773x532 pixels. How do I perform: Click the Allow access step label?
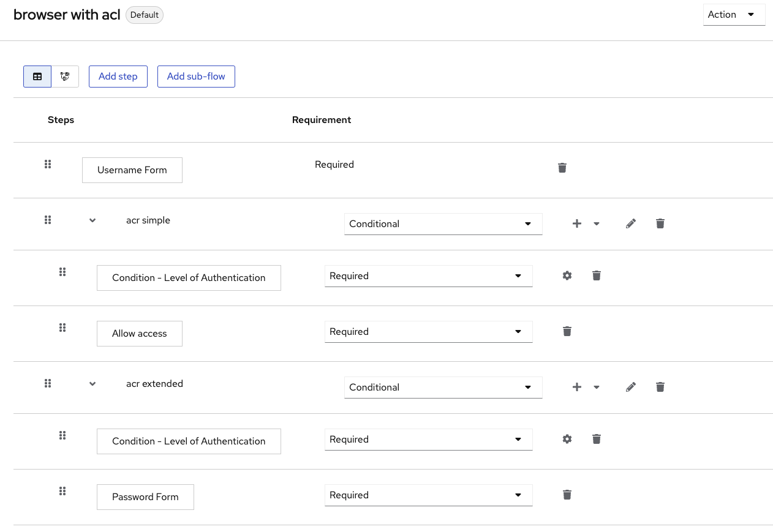click(140, 334)
